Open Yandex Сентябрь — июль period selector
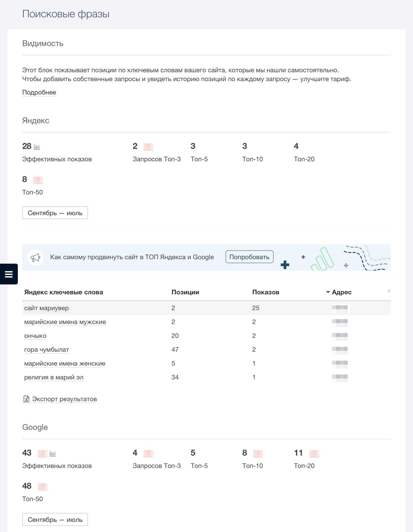Viewport: 413px width, 532px height. 55,213
